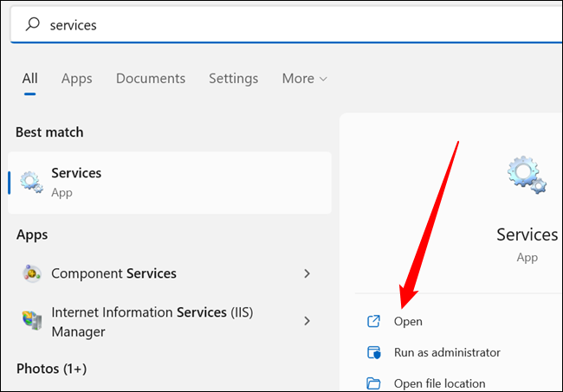Click the large Services gear icon in preview
563x392 pixels.
pos(527,176)
